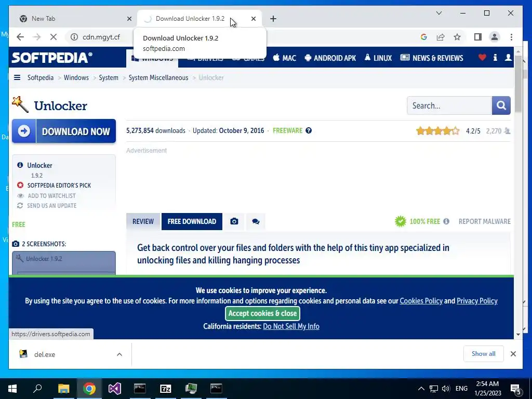The image size is (532, 399).
Task: Open taskbar search magnifier
Action: tap(37, 389)
